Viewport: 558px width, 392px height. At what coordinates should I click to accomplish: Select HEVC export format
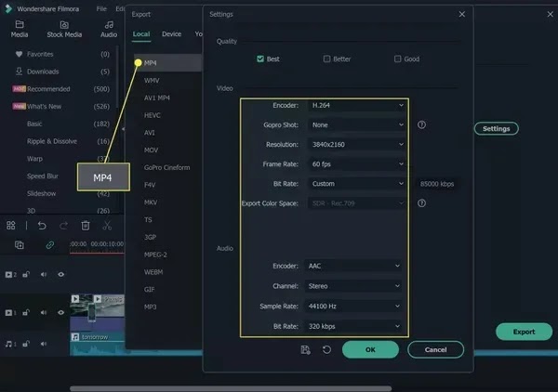pyautogui.click(x=153, y=115)
